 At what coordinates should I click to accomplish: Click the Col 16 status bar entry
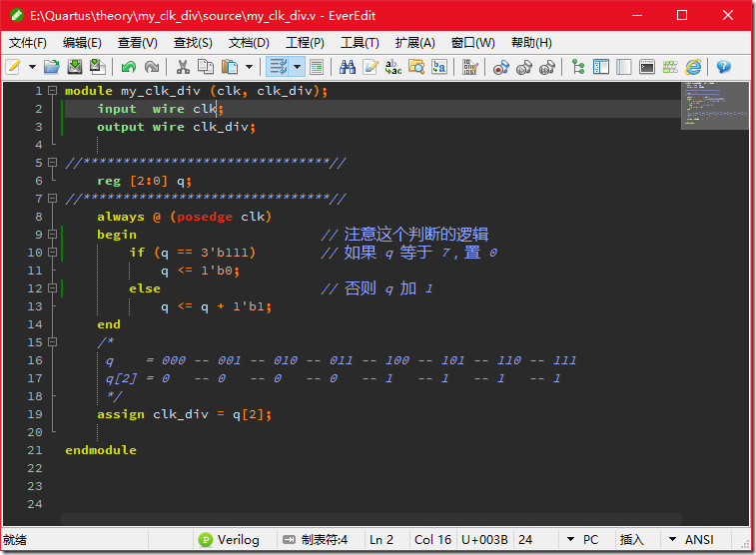433,540
